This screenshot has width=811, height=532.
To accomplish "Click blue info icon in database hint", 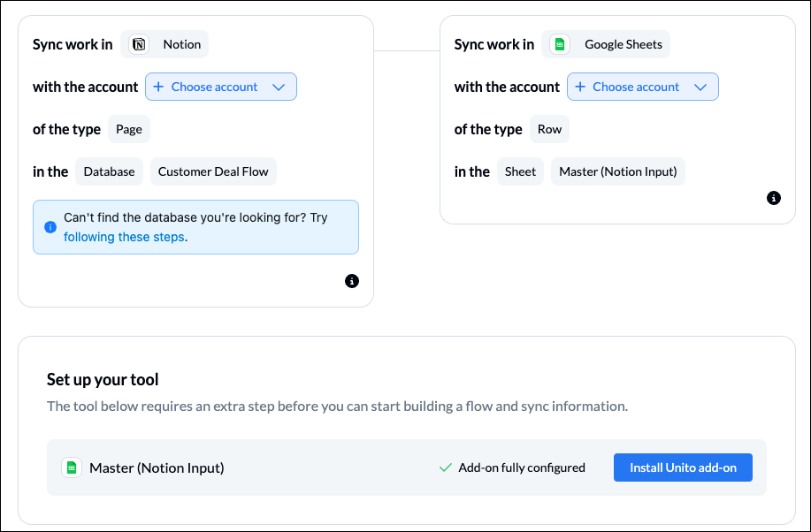I will [50, 227].
